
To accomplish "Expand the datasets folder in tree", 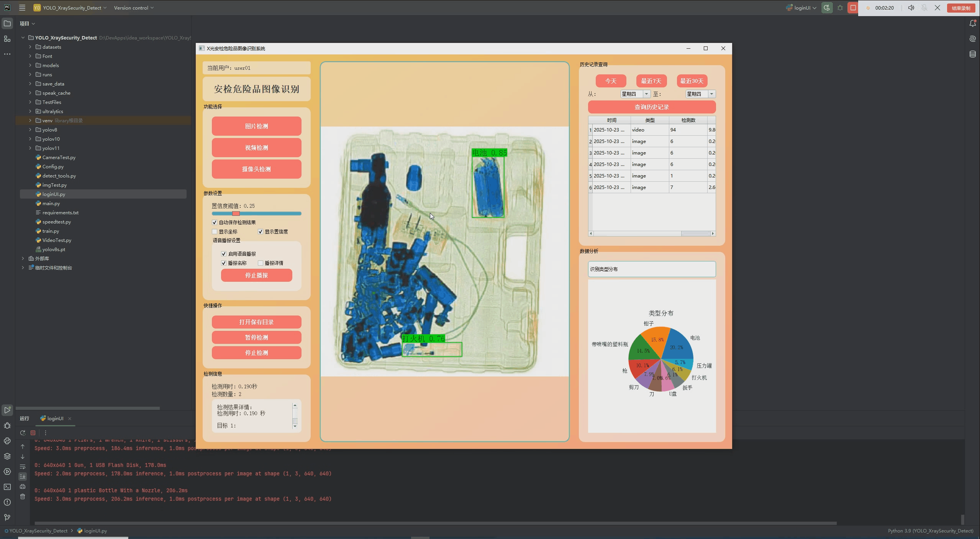I will 30,47.
